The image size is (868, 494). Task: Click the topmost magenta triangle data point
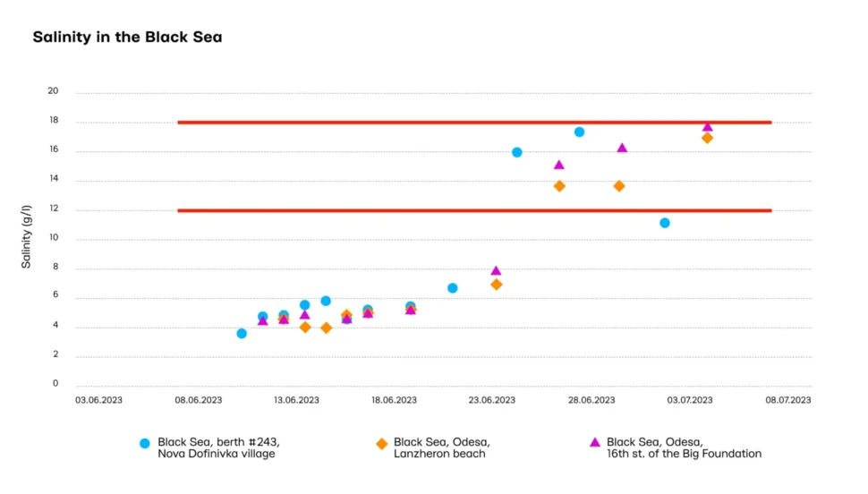[x=707, y=126]
